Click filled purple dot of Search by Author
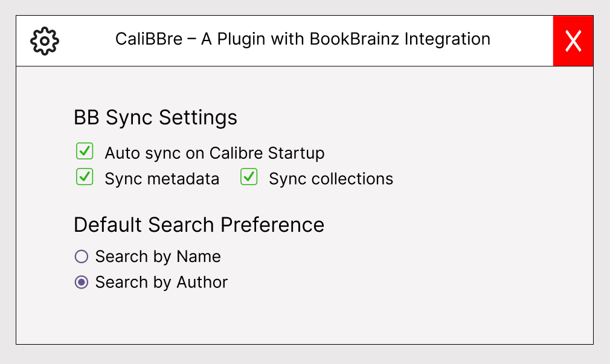Viewport: 610px width, 364px height. click(x=82, y=283)
